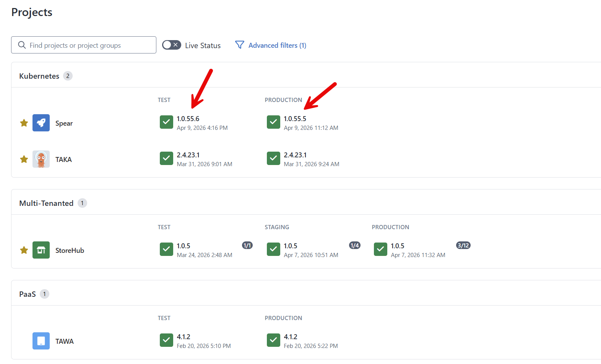Open the TAKA octopus project icon
This screenshot has width=601, height=364.
click(x=41, y=159)
